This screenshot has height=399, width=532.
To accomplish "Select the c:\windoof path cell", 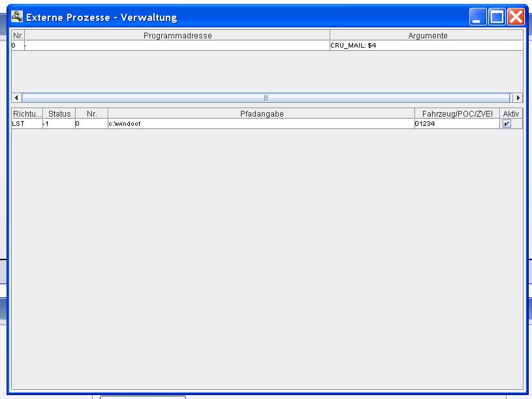I will pos(261,124).
